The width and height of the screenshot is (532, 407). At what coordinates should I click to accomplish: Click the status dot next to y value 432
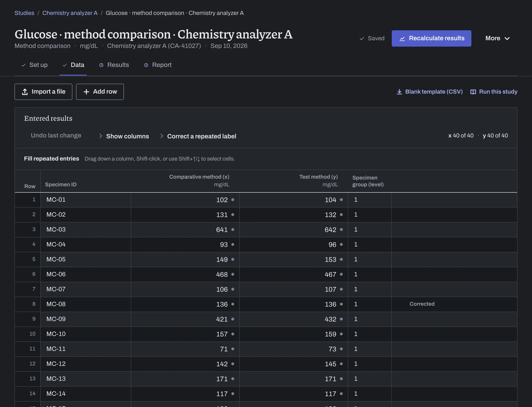click(341, 319)
